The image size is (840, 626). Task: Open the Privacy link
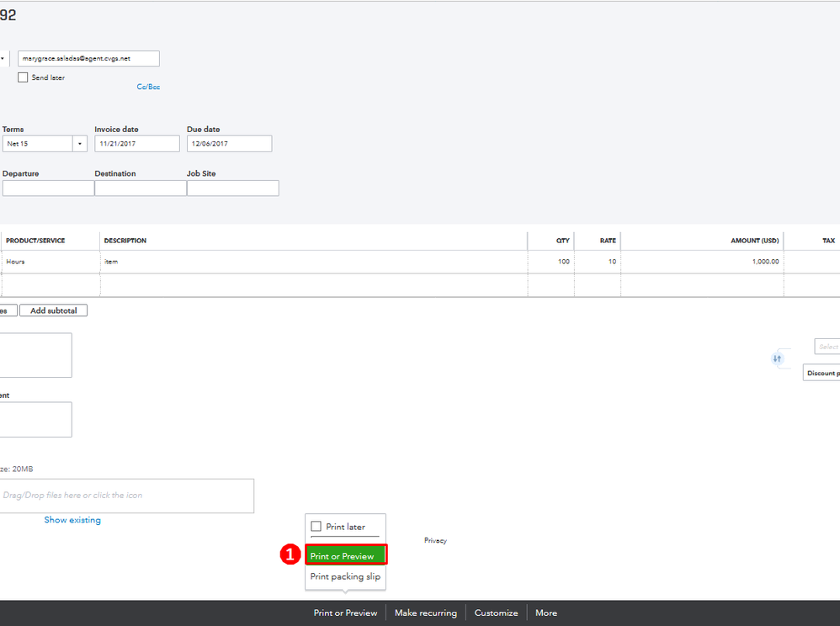tap(435, 540)
